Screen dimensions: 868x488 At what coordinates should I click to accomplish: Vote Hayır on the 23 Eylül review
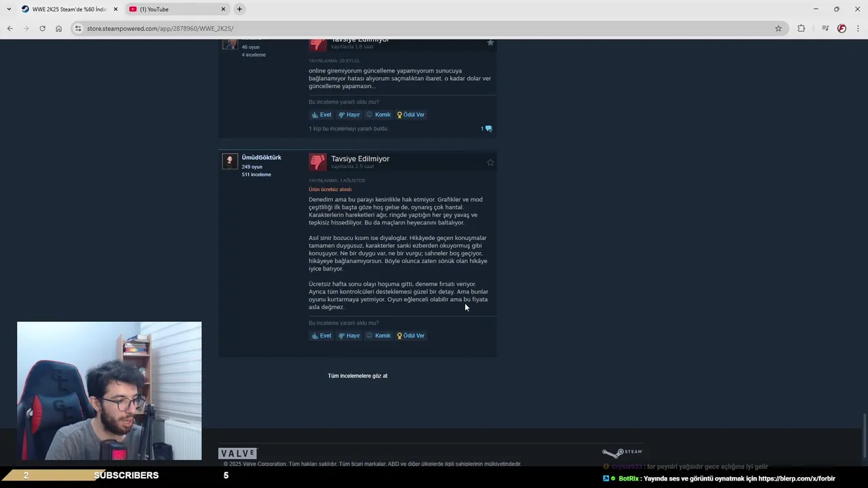tap(349, 115)
